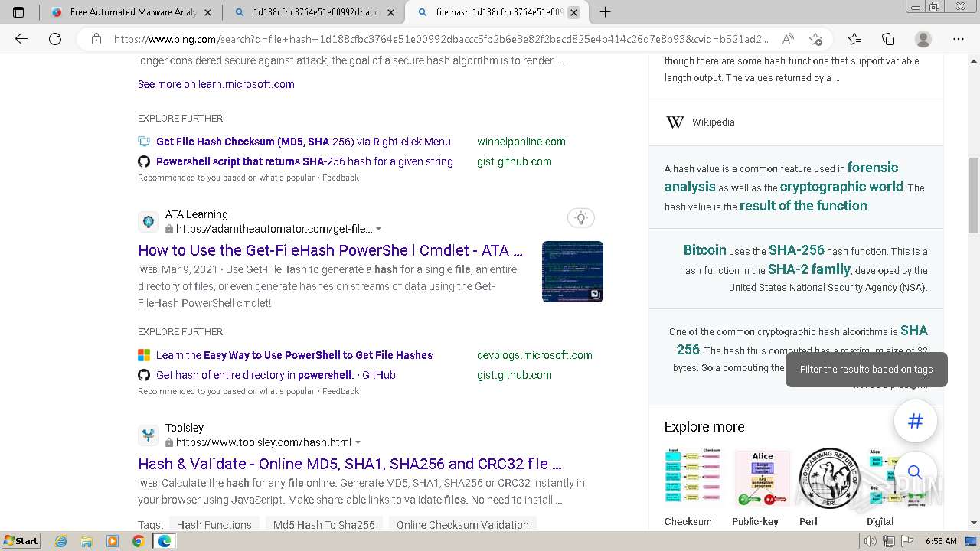The width and height of the screenshot is (980, 551).
Task: Select the Online Checksum Validation tag
Action: (x=462, y=524)
